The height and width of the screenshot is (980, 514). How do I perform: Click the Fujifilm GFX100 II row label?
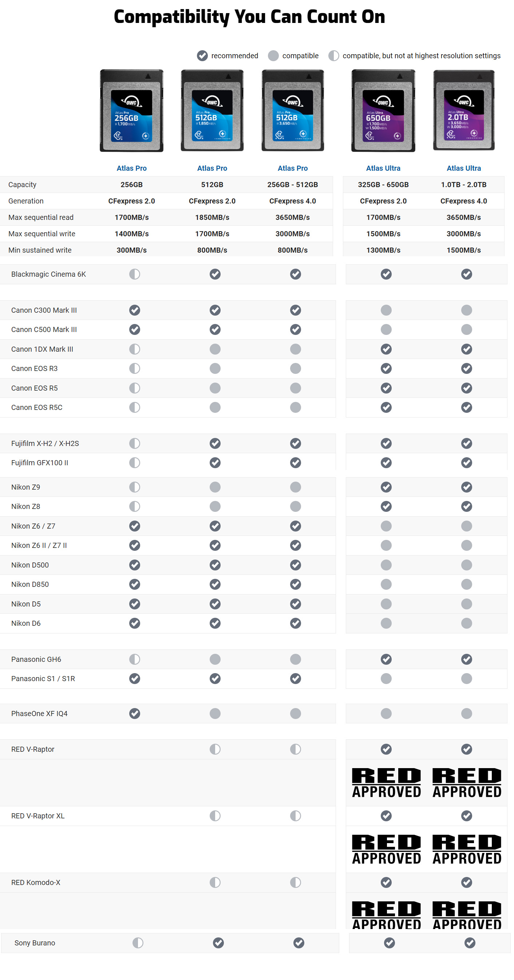click(40, 463)
